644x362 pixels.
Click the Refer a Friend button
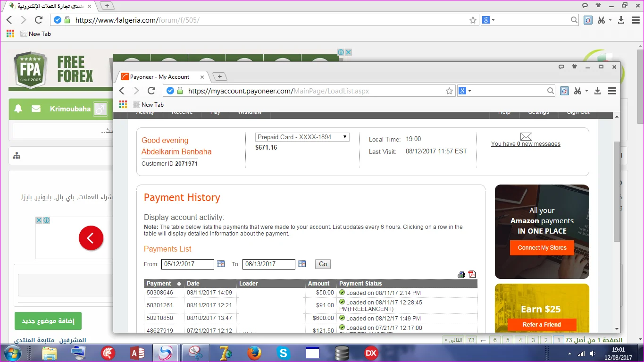coord(542,325)
